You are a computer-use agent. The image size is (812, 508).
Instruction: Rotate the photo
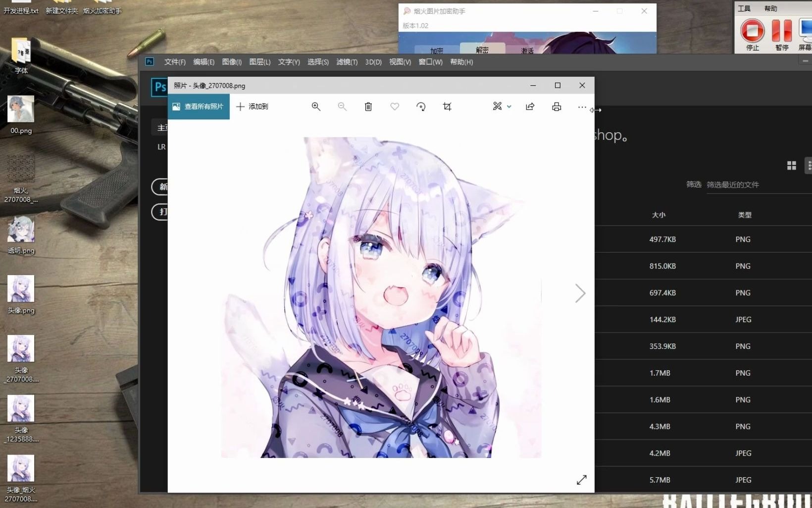(x=421, y=107)
